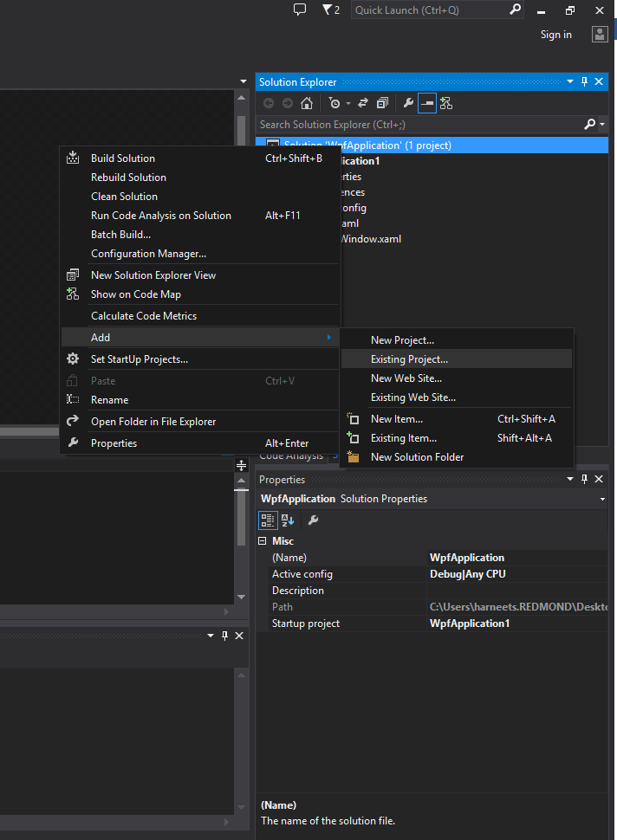Click Sync with Active Document icon

[362, 103]
